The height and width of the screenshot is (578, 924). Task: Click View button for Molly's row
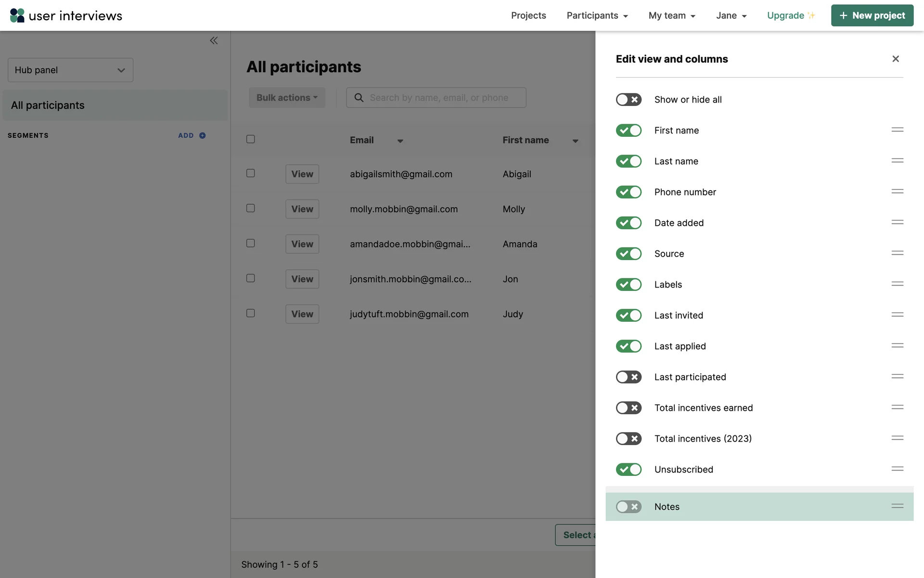pos(302,209)
